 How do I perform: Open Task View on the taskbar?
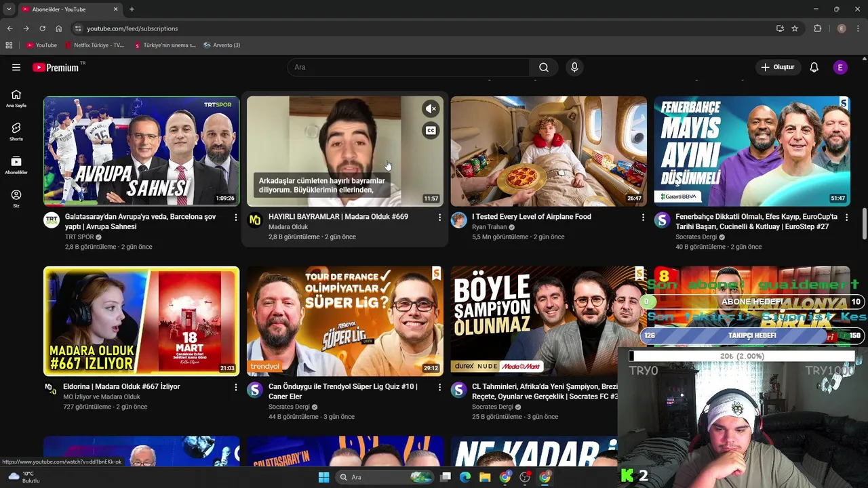coord(446,477)
